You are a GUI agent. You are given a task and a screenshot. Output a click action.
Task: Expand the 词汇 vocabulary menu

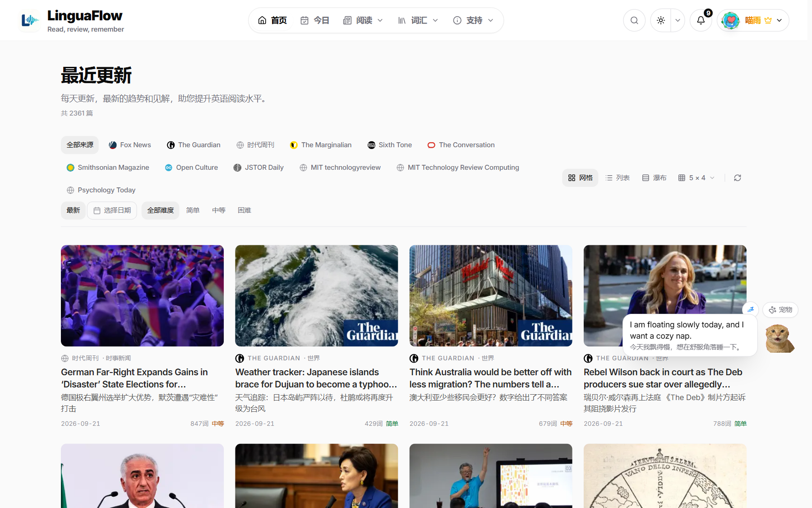(x=418, y=20)
